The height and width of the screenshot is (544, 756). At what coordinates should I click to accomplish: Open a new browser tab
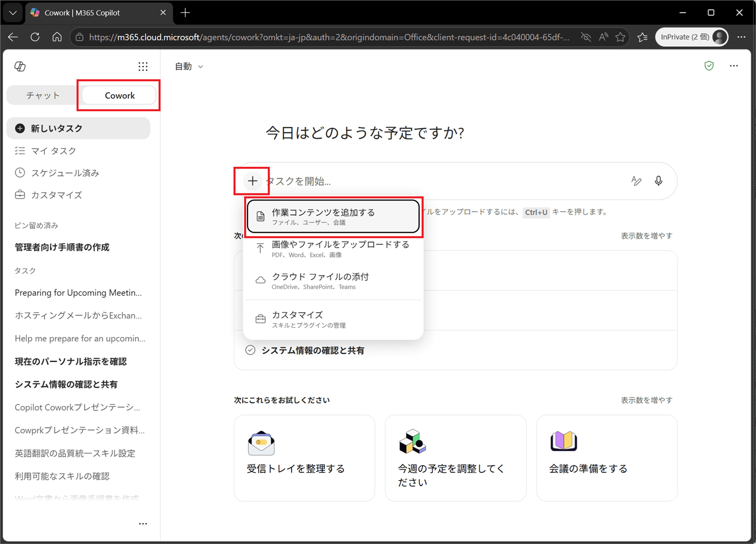185,13
